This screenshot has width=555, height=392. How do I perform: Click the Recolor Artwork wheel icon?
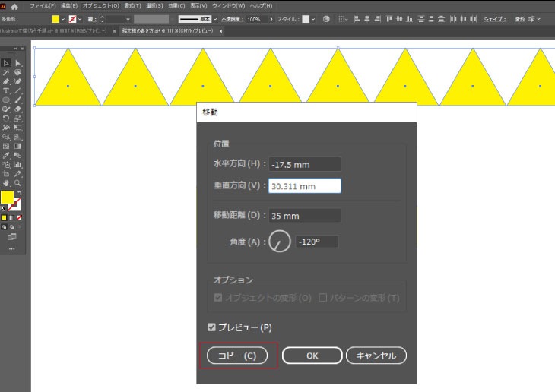(326, 19)
